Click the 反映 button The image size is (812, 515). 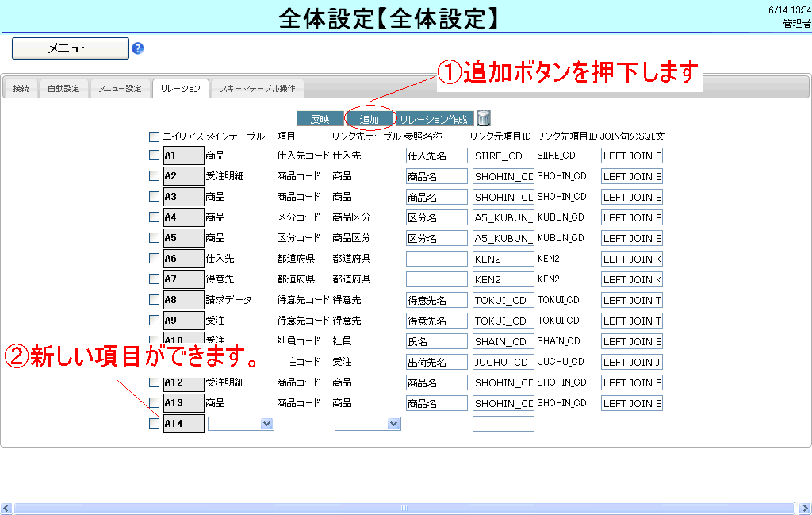(320, 119)
